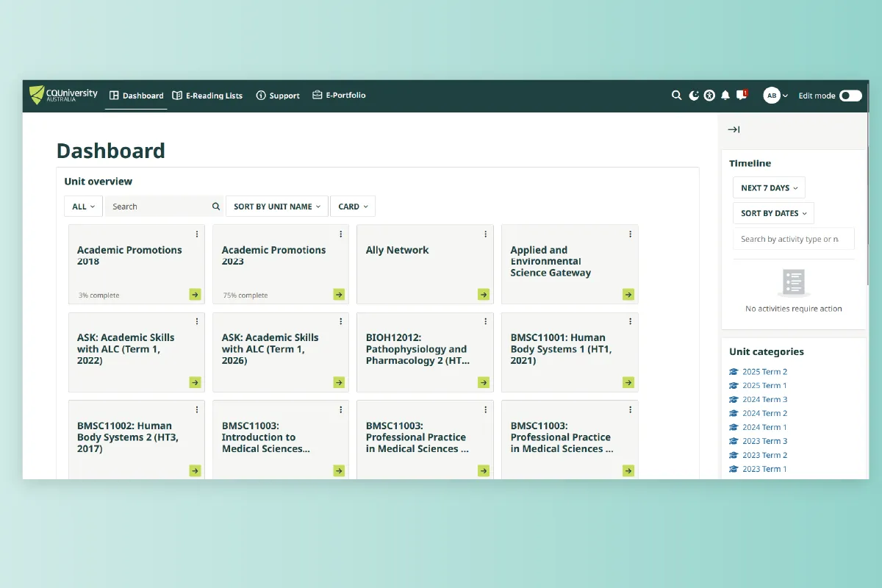The image size is (882, 588).
Task: Click green arrow on BMSC11002 card
Action: click(x=195, y=470)
